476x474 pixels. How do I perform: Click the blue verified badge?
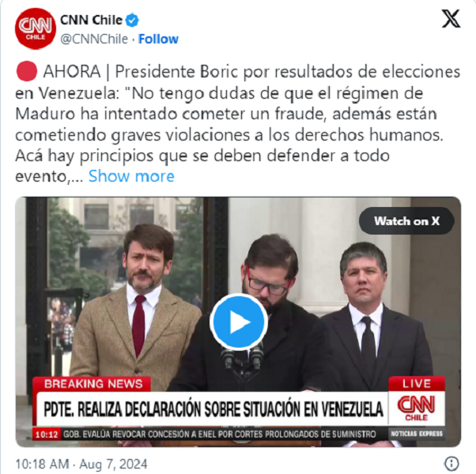pyautogui.click(x=132, y=21)
